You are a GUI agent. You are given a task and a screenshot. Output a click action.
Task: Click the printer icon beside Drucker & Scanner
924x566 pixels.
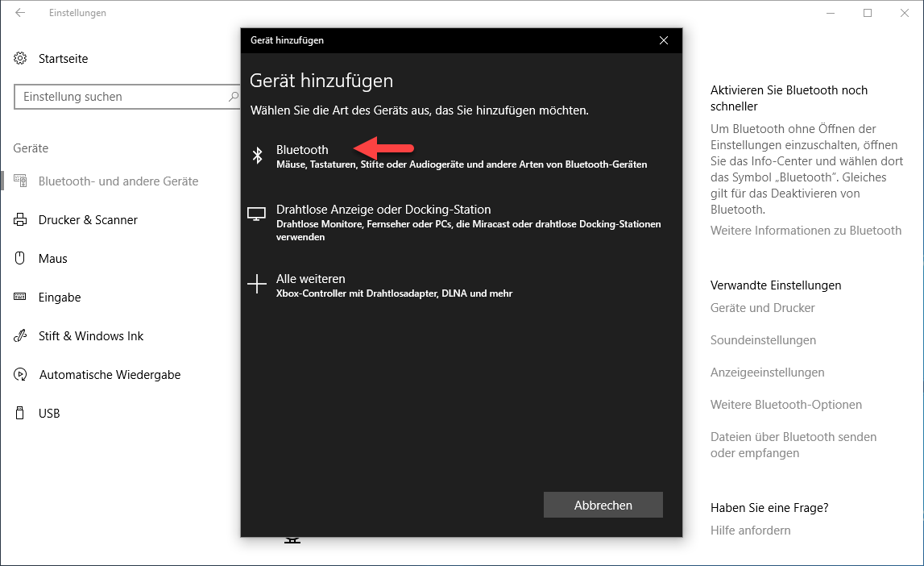[21, 220]
